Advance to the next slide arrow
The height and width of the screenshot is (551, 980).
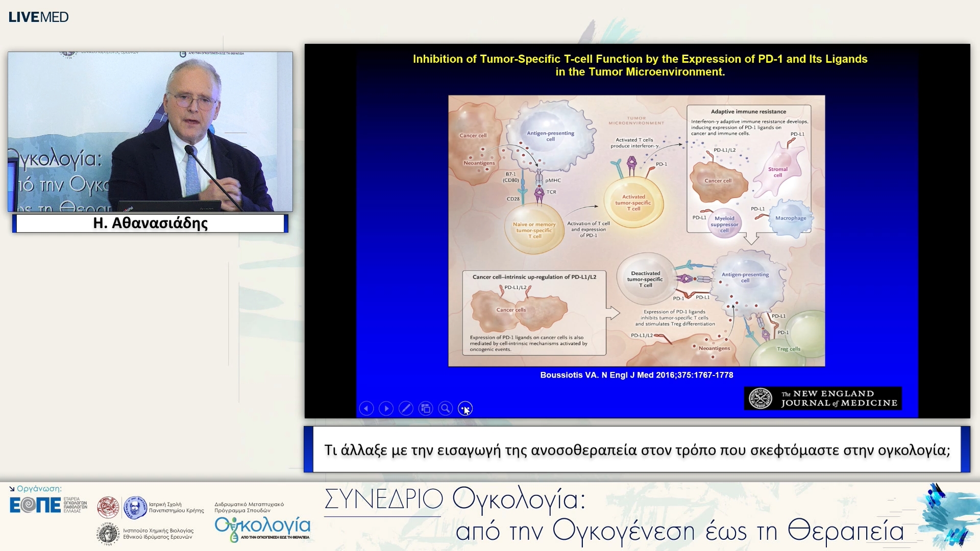click(386, 409)
